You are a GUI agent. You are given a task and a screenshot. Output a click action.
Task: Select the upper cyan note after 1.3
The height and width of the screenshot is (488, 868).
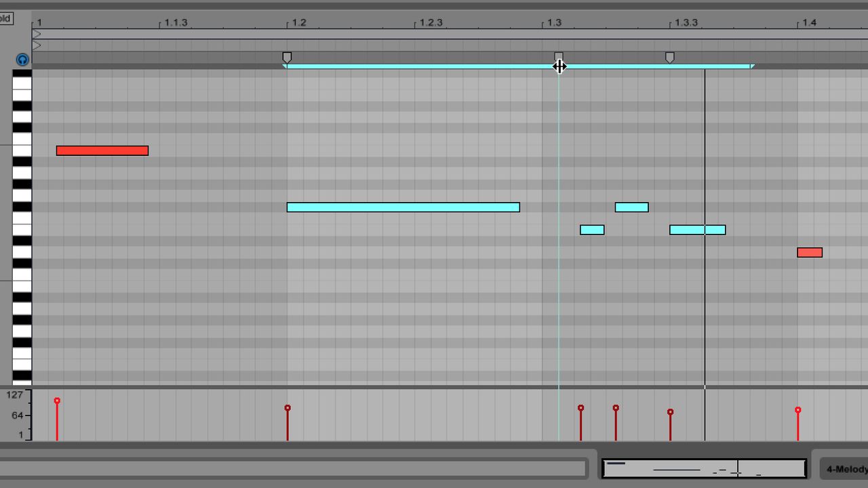(x=632, y=207)
